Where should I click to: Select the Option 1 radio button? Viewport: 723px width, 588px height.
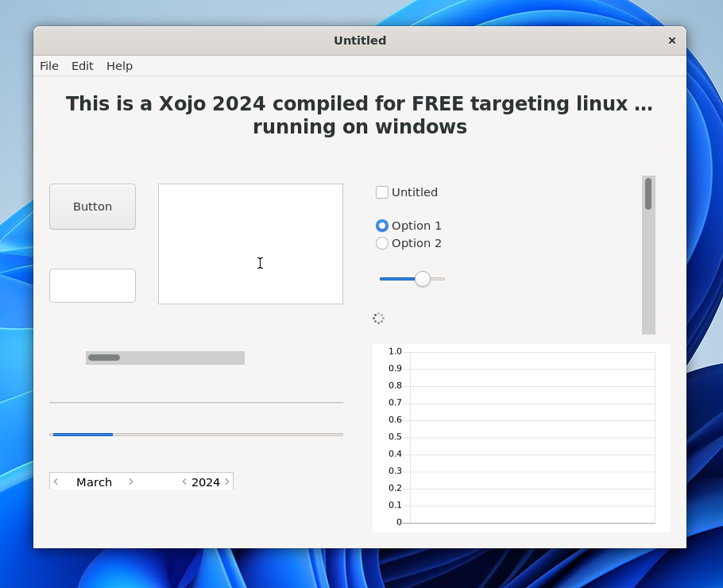[382, 226]
